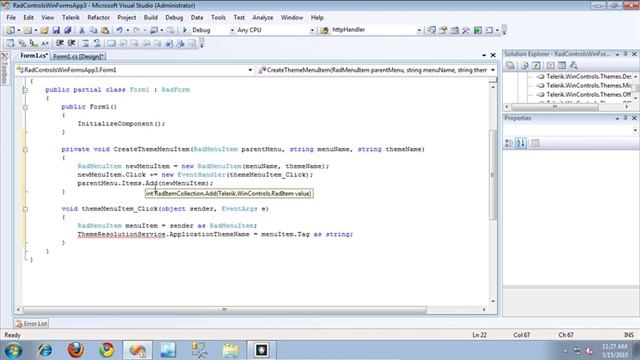Click View Class Diagram icon
Screen dimensions: 640x360
(573, 65)
